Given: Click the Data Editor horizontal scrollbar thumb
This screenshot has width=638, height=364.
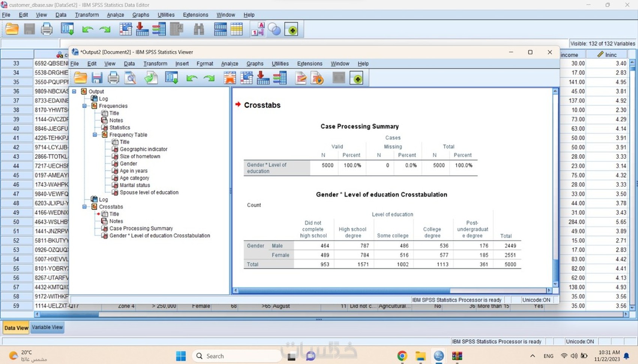Looking at the screenshot, I should [x=69, y=314].
